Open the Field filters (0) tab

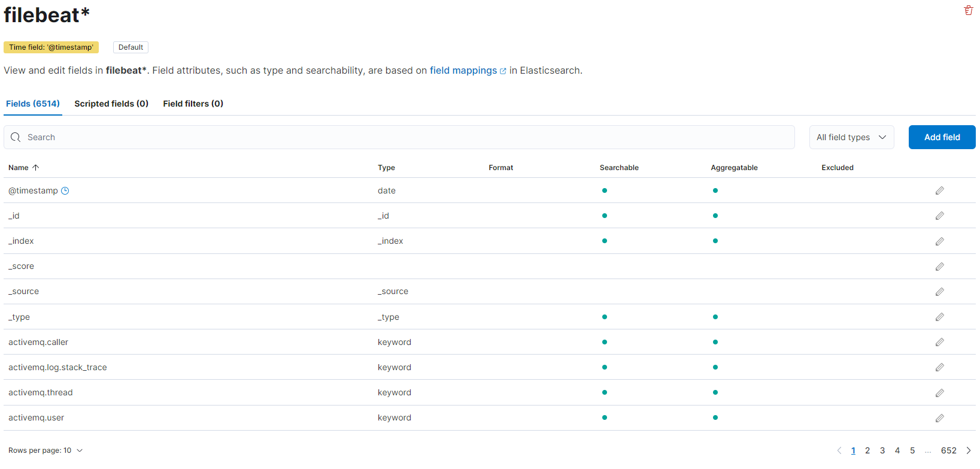tap(193, 104)
